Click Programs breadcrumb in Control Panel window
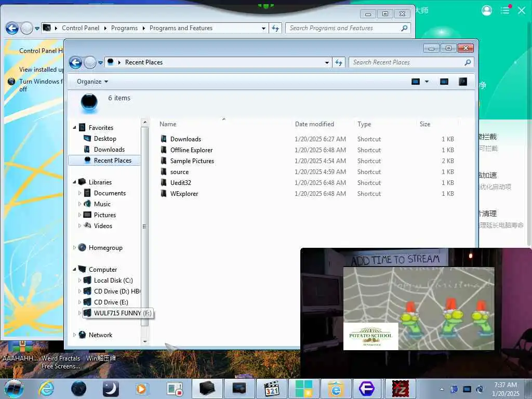This screenshot has height=399, width=532. point(124,28)
